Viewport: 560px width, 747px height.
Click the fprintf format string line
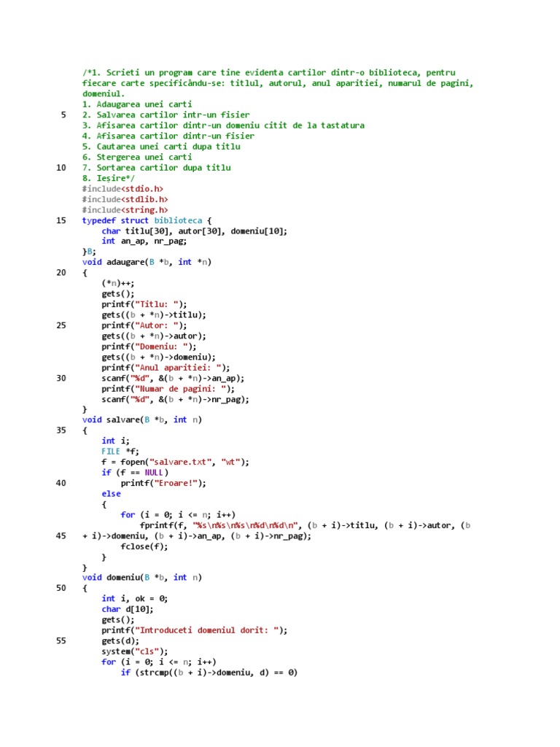[305, 525]
